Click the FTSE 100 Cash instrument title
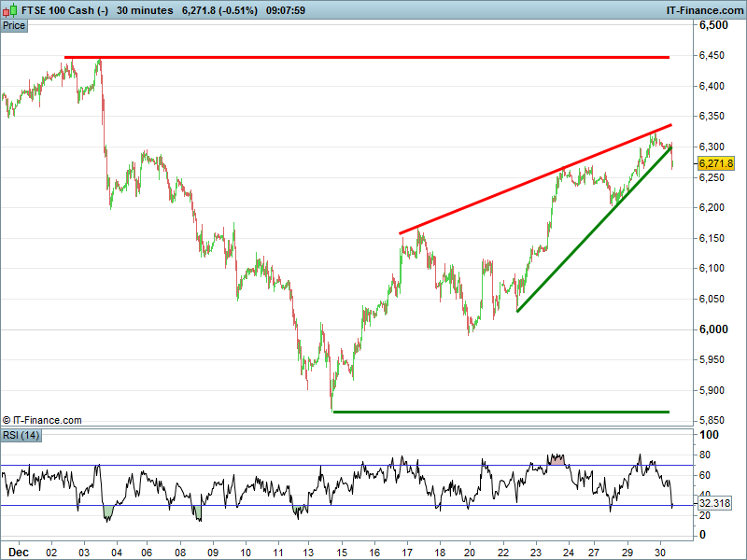747x560 pixels. [56, 9]
